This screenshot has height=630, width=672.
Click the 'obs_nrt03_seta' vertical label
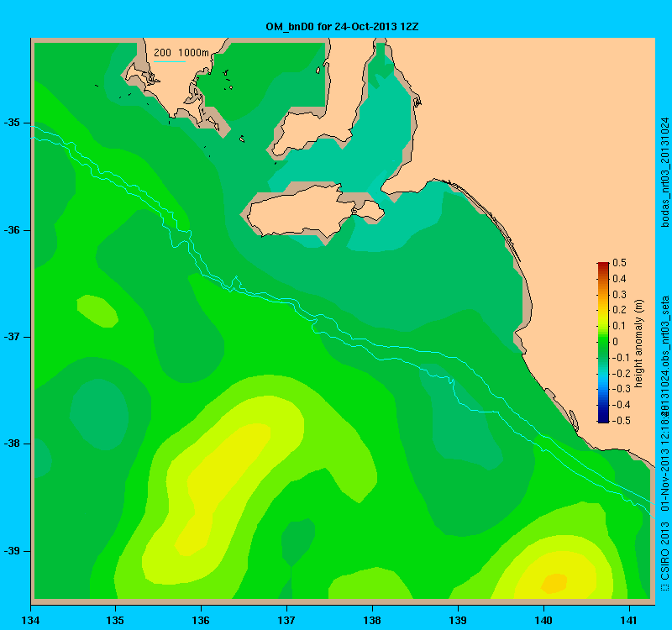click(x=664, y=333)
